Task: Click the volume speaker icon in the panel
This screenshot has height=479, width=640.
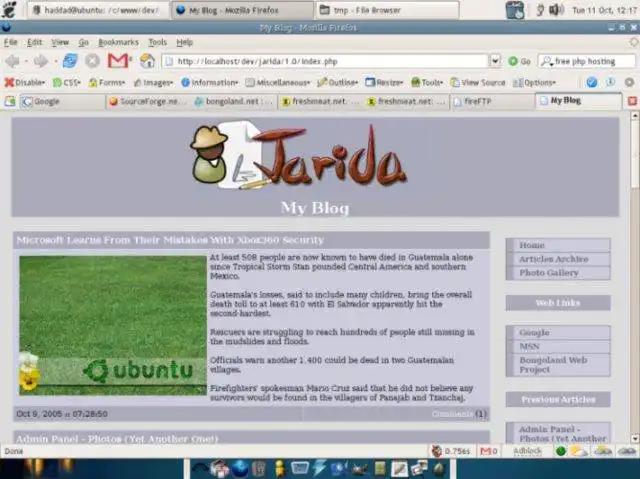Action: click(556, 10)
